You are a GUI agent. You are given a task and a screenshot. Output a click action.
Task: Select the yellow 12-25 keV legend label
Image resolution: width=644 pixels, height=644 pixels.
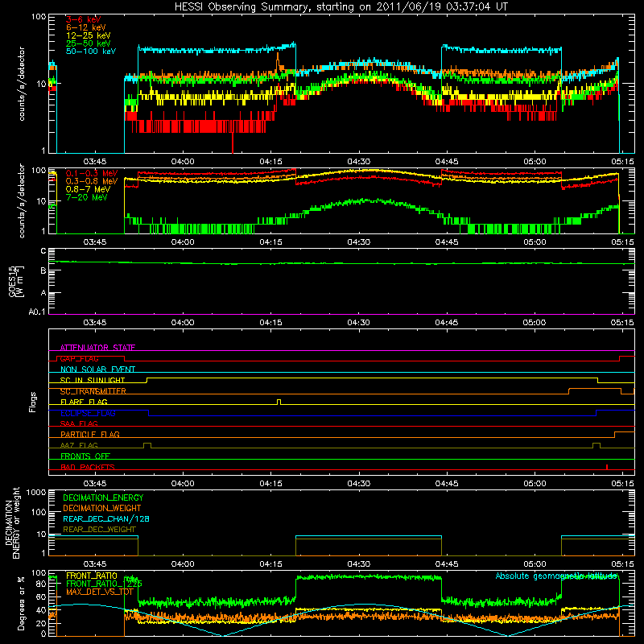[89, 35]
